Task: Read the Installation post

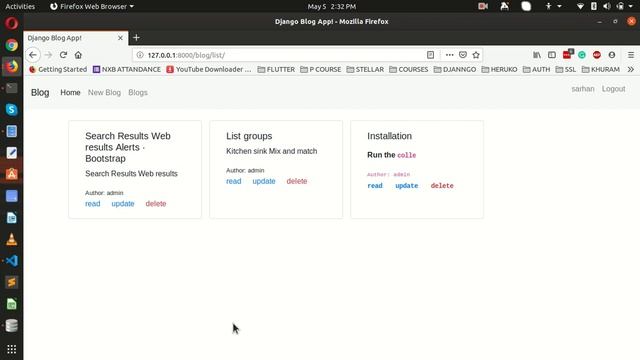Action: click(375, 186)
